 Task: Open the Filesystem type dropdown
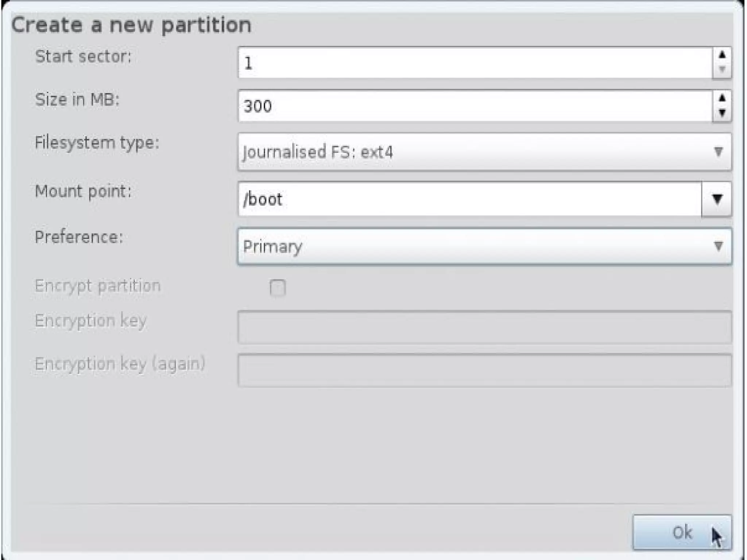tap(484, 152)
